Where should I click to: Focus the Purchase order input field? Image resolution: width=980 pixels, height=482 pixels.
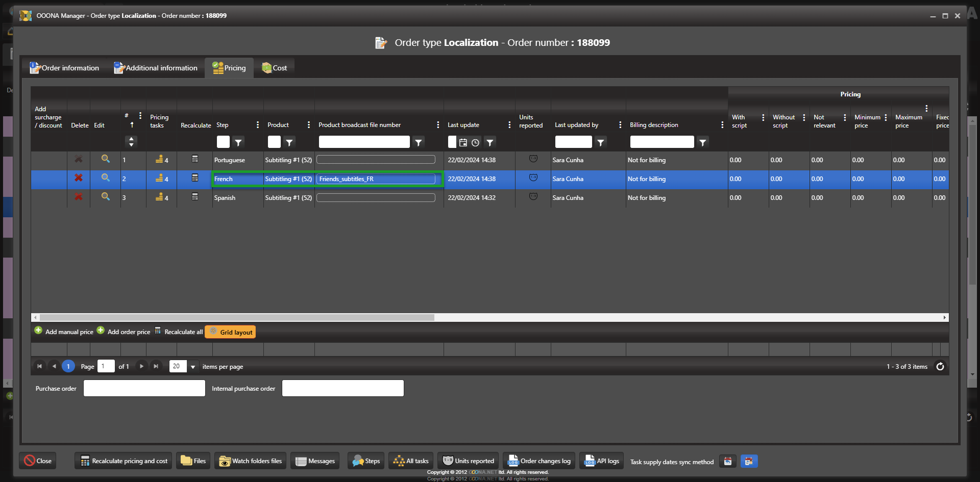(144, 388)
